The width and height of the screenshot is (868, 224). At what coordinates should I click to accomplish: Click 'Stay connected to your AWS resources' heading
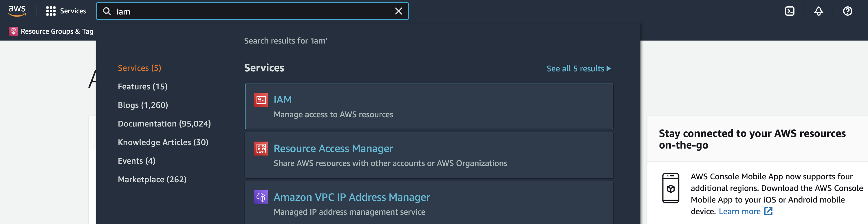[x=752, y=139]
